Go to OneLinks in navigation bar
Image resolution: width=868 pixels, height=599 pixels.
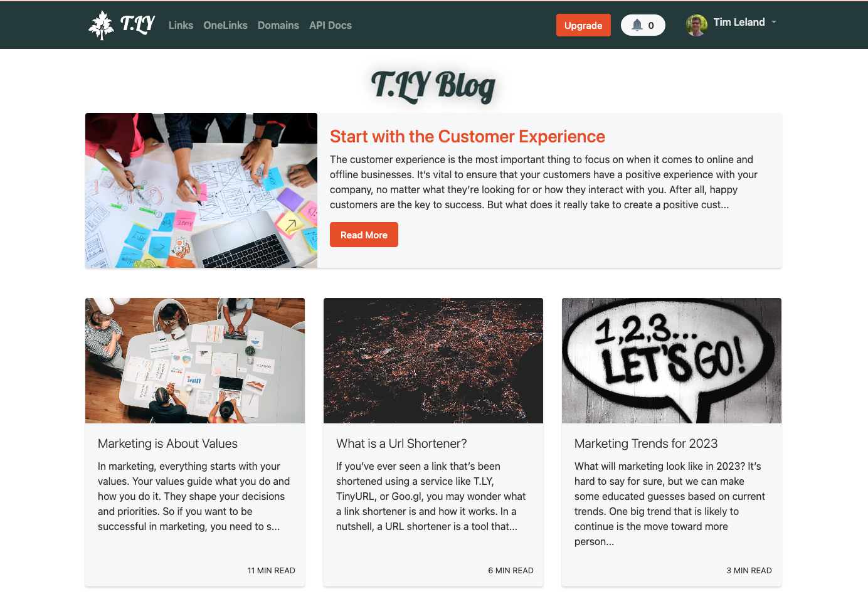(x=225, y=25)
